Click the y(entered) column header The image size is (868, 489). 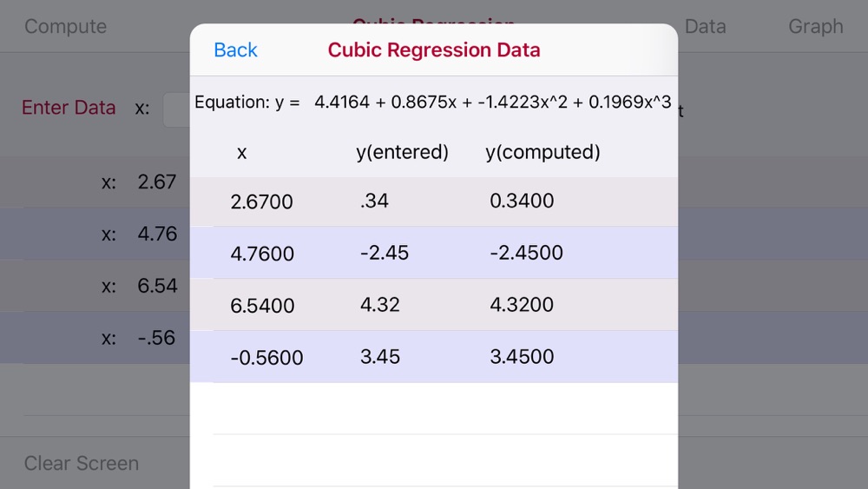(403, 152)
